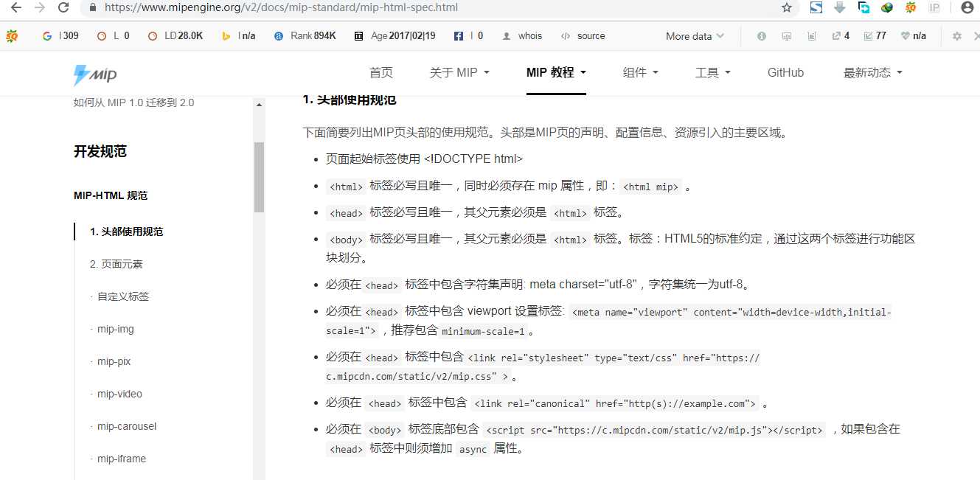Open the whois link

point(521,35)
